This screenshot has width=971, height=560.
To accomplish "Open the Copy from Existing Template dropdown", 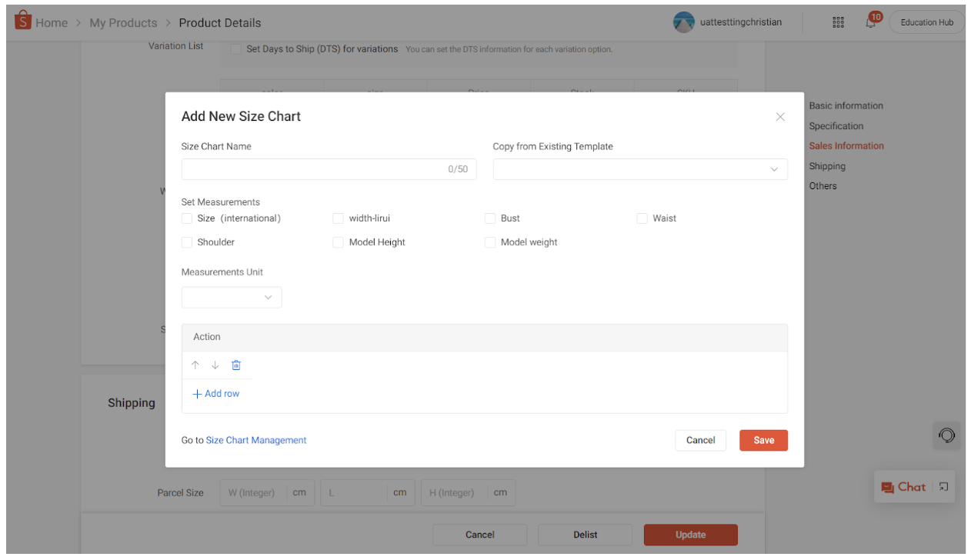I will [640, 169].
